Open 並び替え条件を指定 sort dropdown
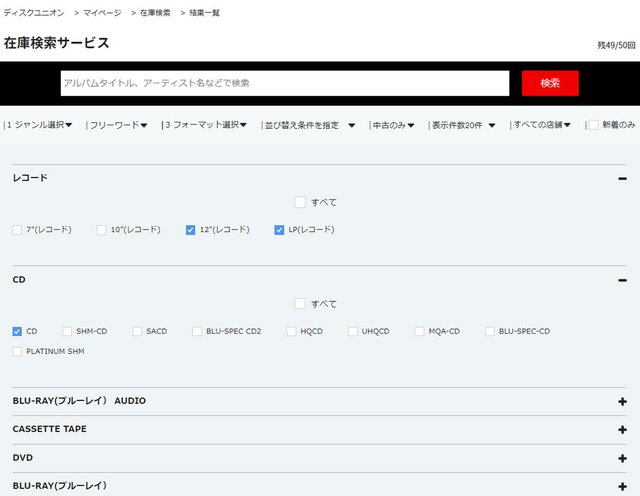The height and width of the screenshot is (496, 640). click(308, 125)
